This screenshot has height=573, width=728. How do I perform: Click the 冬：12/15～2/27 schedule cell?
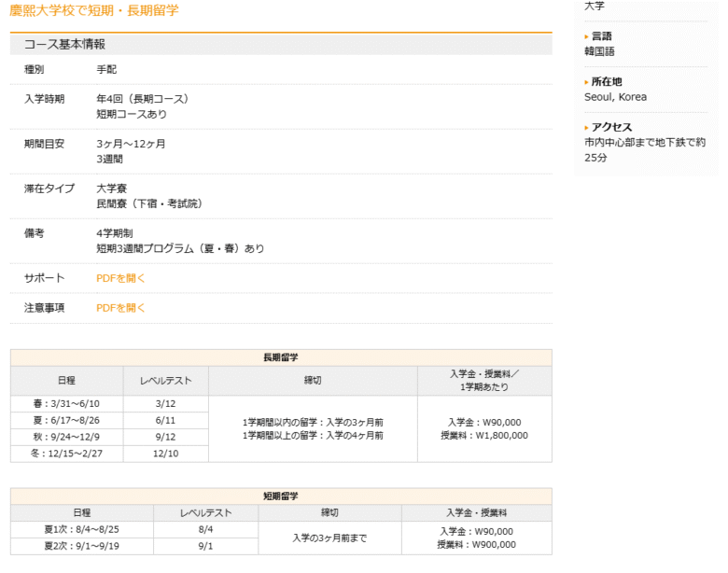67,454
